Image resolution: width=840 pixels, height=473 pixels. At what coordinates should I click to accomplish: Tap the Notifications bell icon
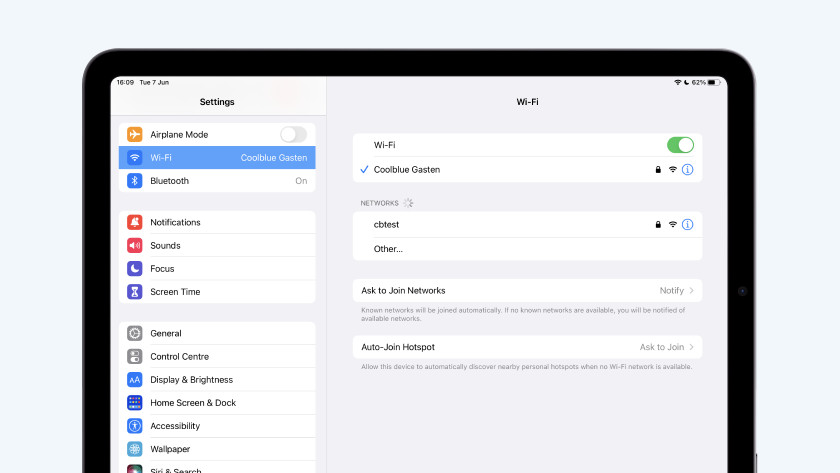click(x=135, y=222)
